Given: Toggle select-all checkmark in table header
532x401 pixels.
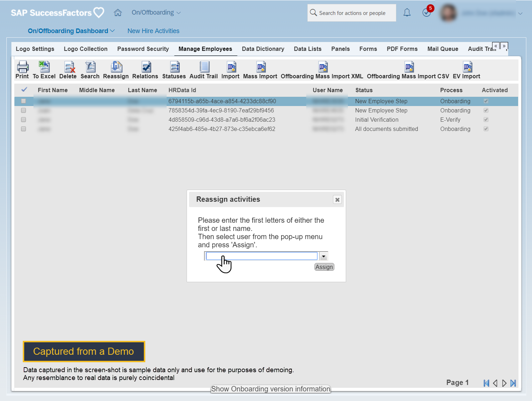Looking at the screenshot, I should pos(24,90).
